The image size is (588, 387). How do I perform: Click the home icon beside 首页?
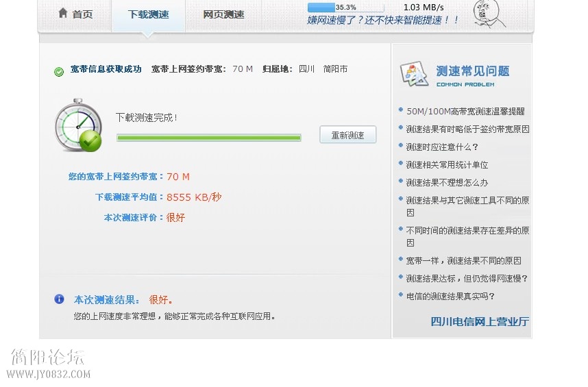(63, 13)
